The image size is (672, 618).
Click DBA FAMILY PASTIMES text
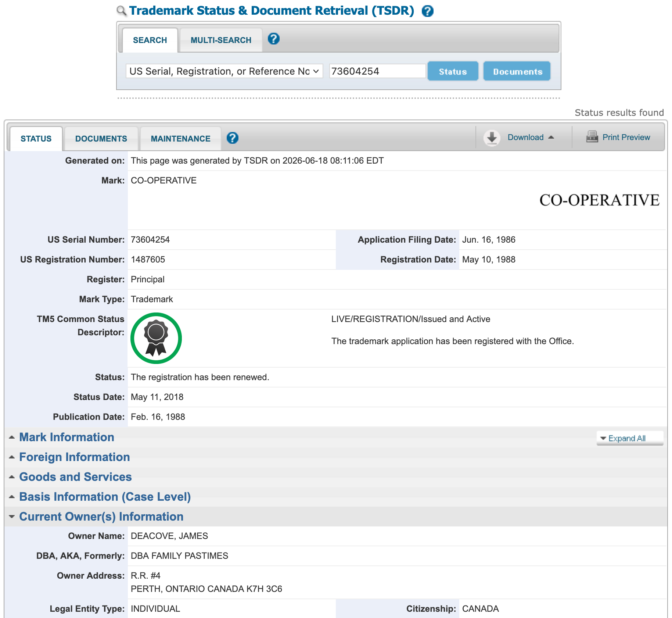tap(179, 556)
